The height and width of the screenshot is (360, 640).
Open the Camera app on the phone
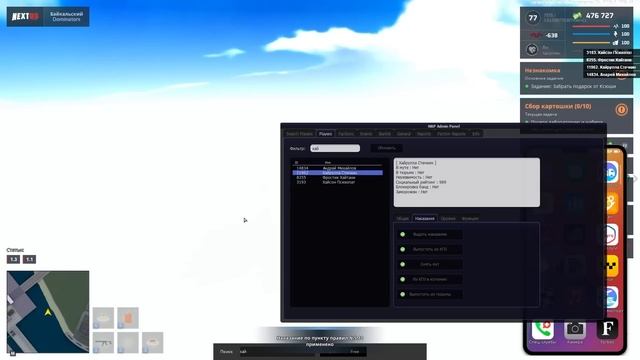(575, 329)
